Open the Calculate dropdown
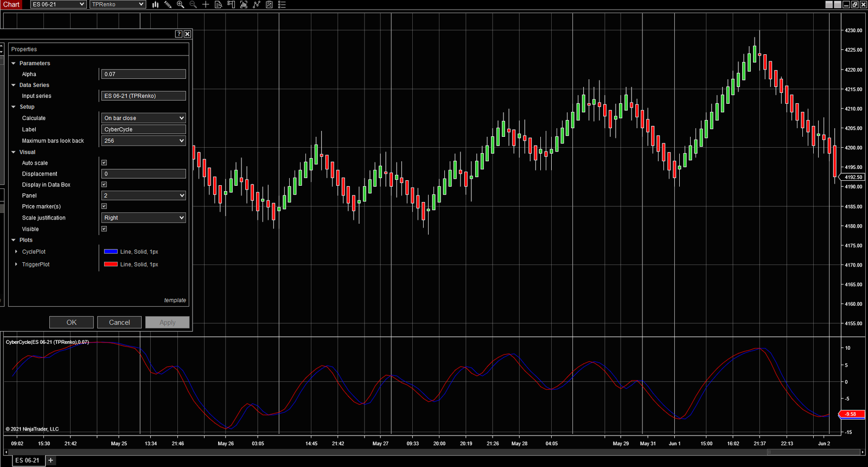This screenshot has height=467, width=868. pyautogui.click(x=143, y=118)
